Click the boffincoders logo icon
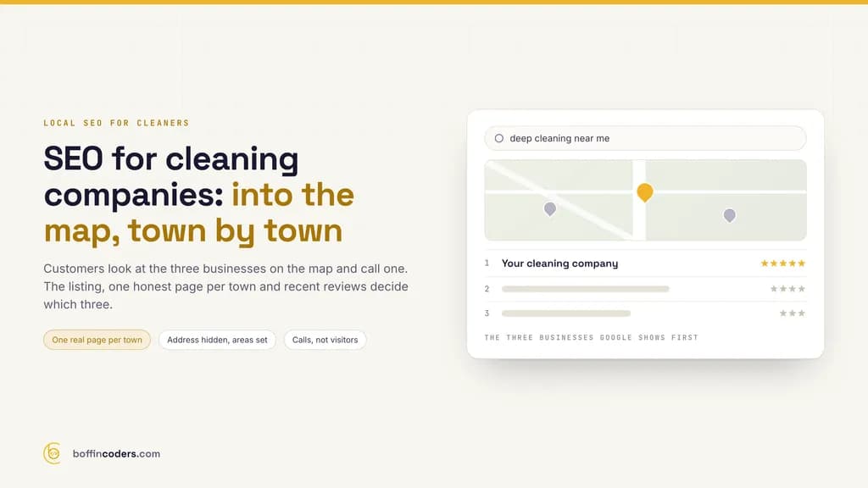The width and height of the screenshot is (868, 488). click(52, 453)
